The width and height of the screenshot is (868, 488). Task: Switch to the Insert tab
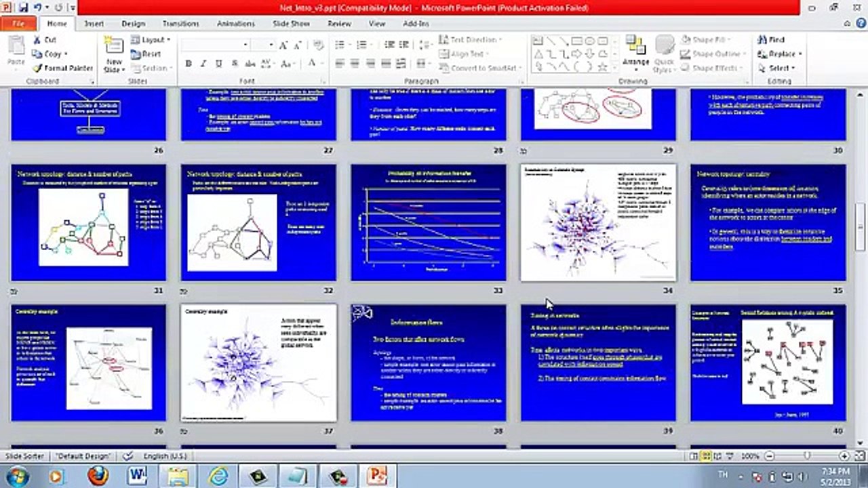pyautogui.click(x=94, y=24)
